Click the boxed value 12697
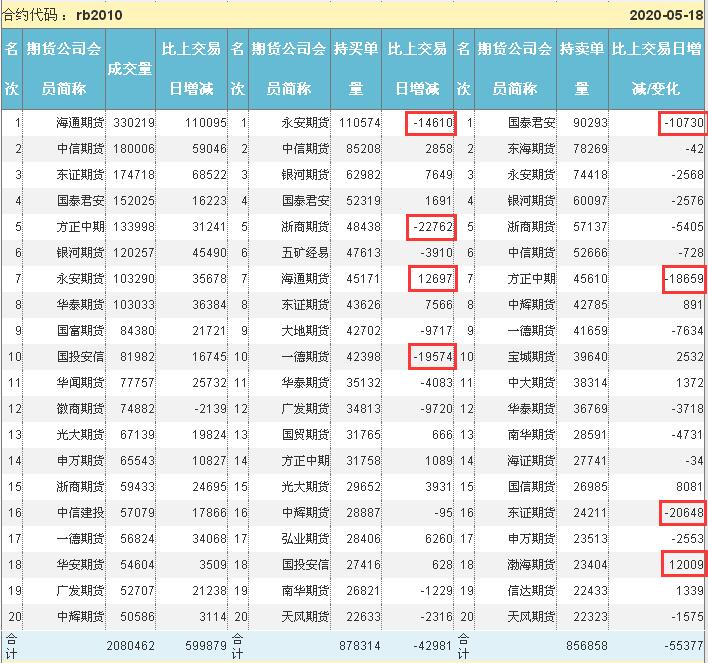The image size is (708, 663). pos(435,279)
